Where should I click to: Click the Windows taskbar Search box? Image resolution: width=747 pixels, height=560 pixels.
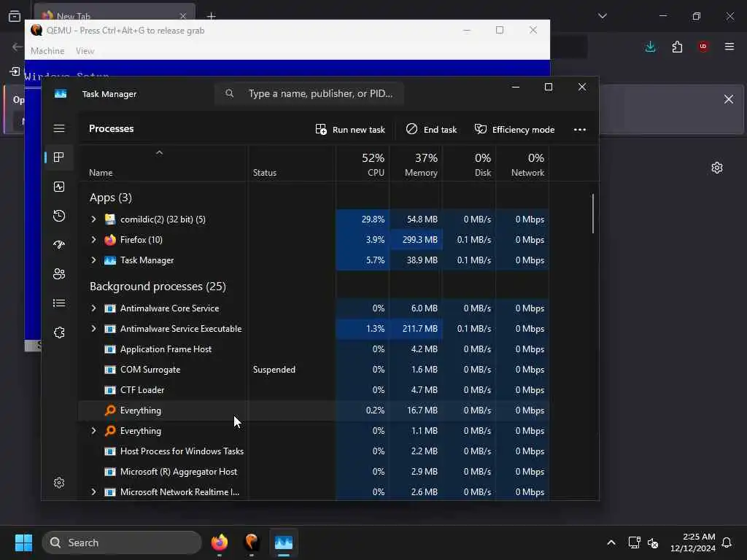pyautogui.click(x=122, y=542)
